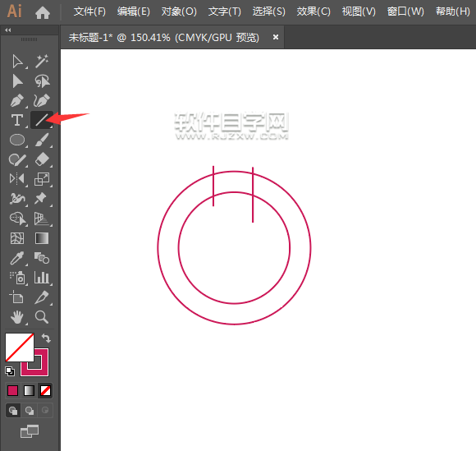476x451 pixels.
Task: Enable Draw Behind mode
Action: tap(30, 411)
